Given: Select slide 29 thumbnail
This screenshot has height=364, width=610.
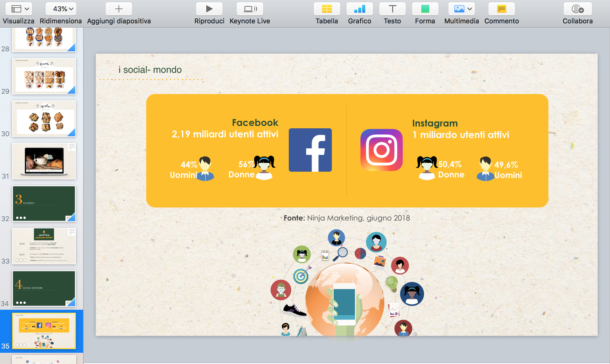Looking at the screenshot, I should pos(44,76).
